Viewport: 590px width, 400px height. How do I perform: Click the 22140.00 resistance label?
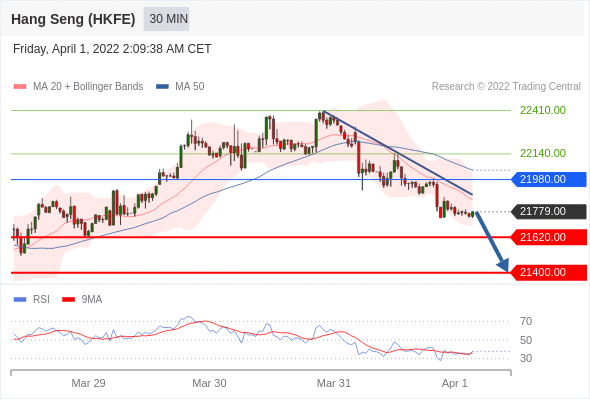point(543,153)
